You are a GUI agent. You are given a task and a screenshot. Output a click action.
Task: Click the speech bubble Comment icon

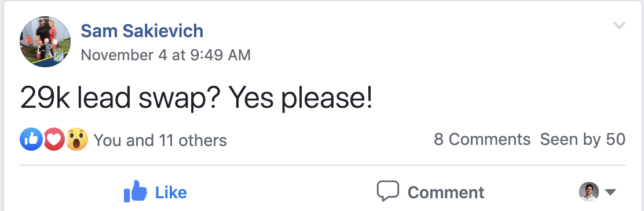point(387,191)
